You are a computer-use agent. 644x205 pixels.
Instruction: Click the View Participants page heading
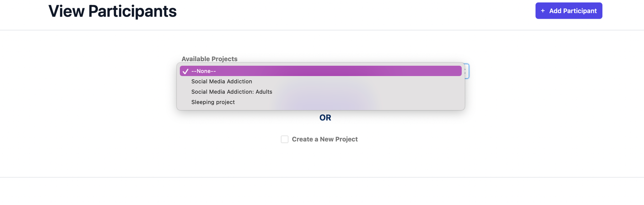(112, 11)
